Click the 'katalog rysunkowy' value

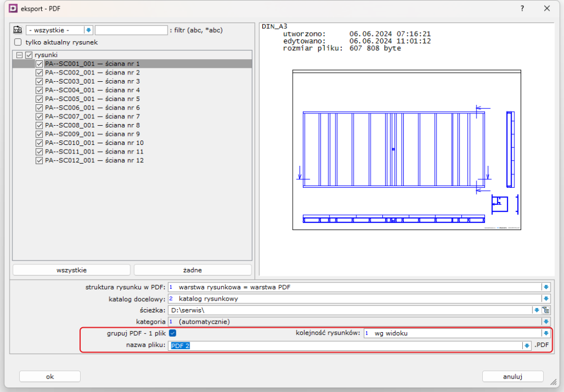[208, 298]
